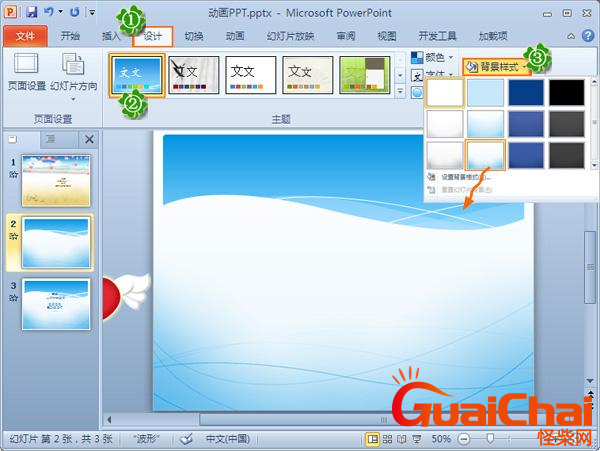This screenshot has width=600, height=451.
Task: Select slide 3 thumbnail in slide pane
Action: (56, 304)
